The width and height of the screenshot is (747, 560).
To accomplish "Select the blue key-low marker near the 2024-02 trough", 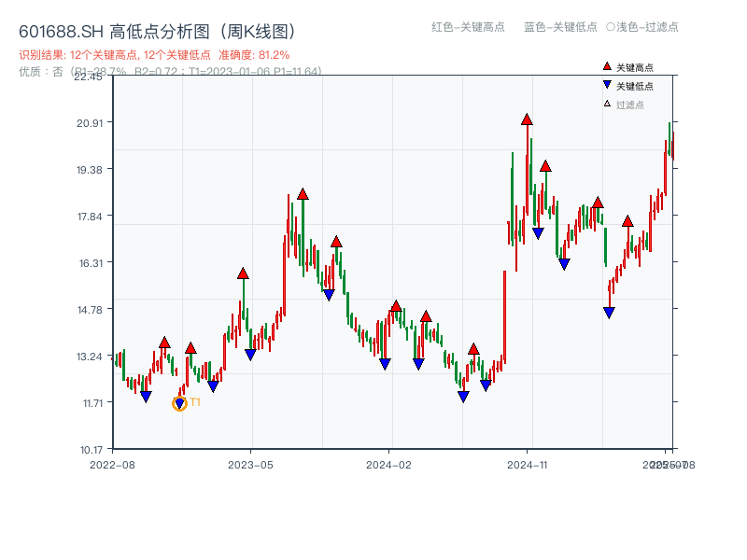I will pos(385,363).
